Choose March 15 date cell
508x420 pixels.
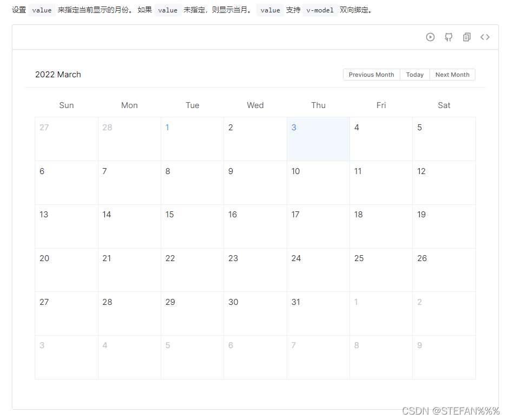(192, 226)
